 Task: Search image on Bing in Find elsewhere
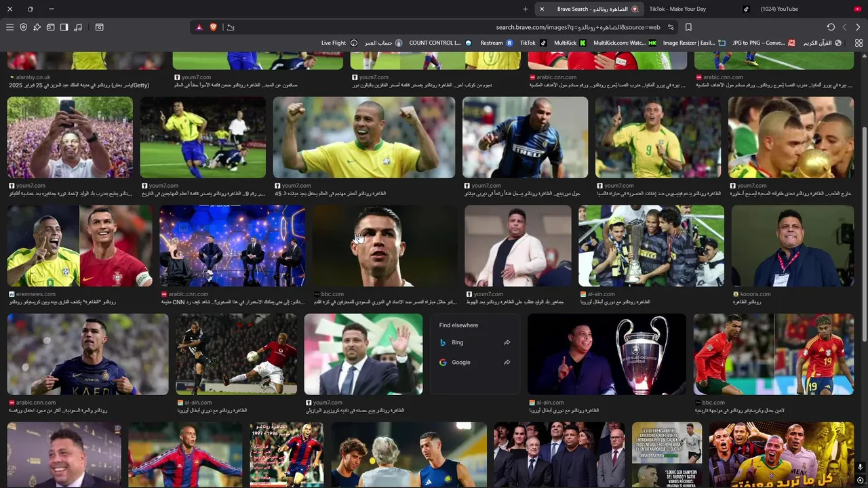click(x=458, y=342)
